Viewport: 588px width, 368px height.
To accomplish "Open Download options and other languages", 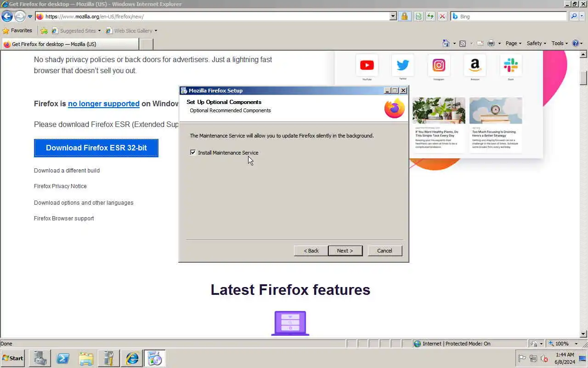I will [84, 203].
